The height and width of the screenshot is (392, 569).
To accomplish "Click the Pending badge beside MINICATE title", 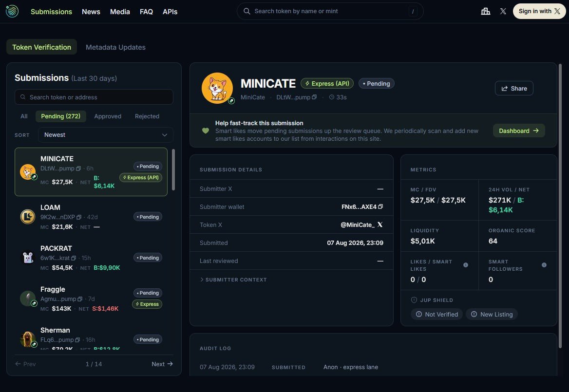I will click(376, 84).
